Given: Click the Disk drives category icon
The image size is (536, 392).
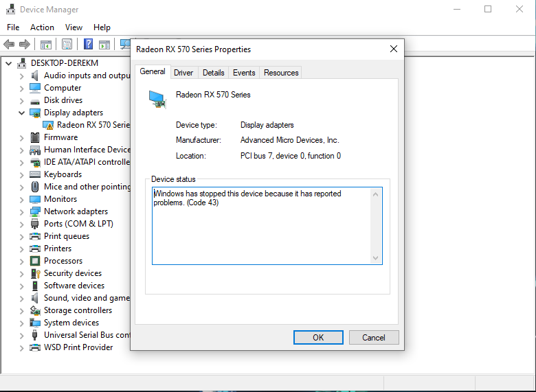Looking at the screenshot, I should pyautogui.click(x=35, y=102).
